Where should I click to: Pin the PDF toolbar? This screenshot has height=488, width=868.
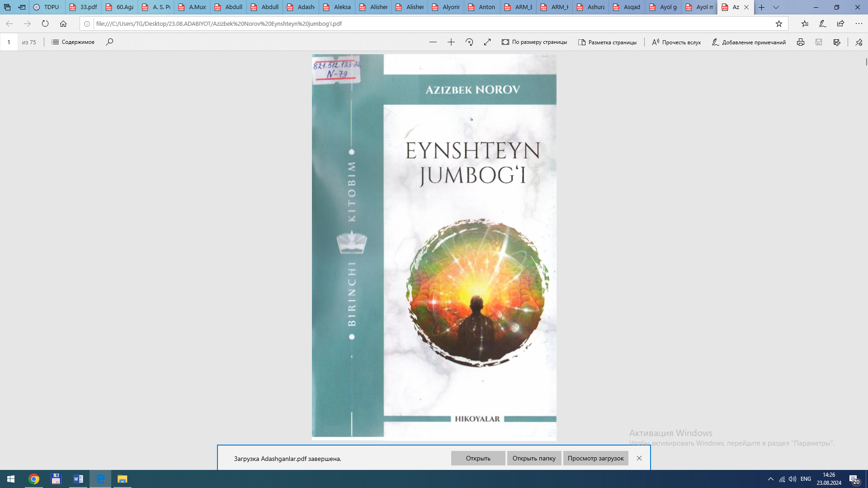[859, 42]
